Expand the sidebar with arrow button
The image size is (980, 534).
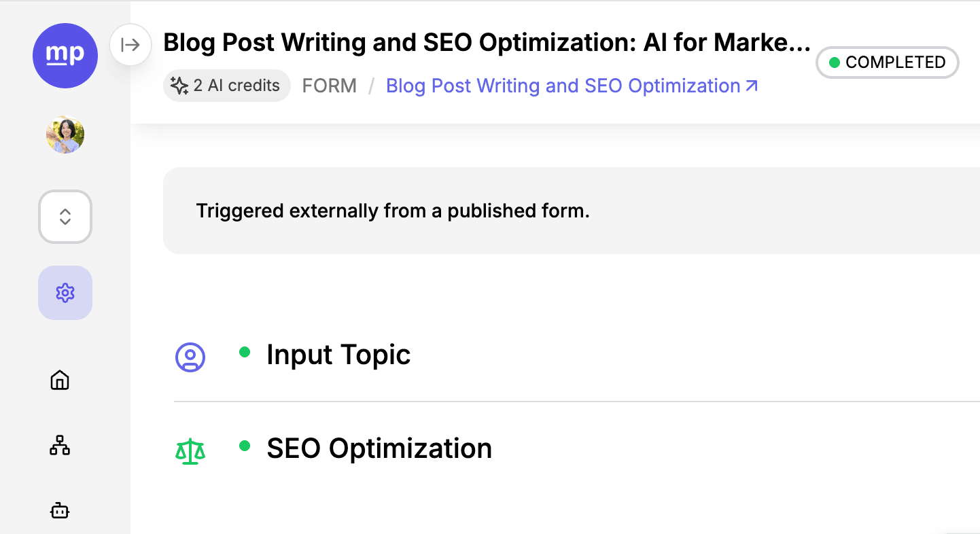[130, 45]
